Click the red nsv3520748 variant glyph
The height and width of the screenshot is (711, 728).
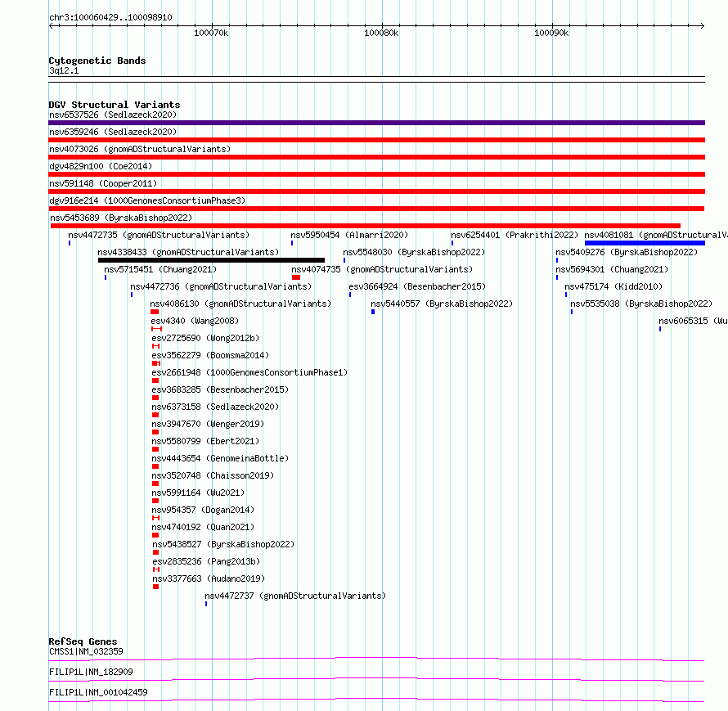point(155,484)
